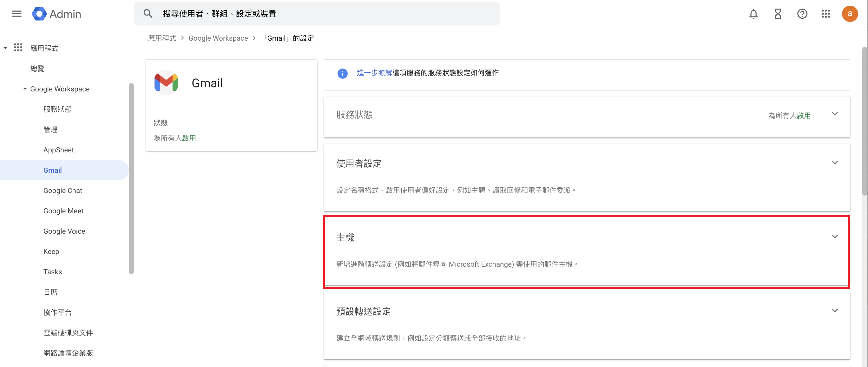
Task: Click the Gmail title on the card
Action: coord(207,83)
